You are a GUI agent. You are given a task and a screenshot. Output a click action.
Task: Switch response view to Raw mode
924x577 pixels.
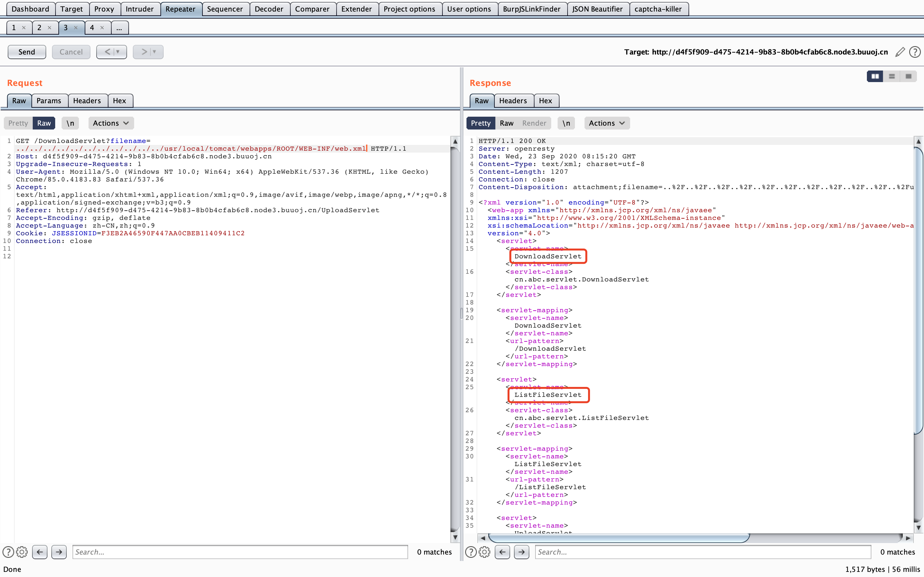click(506, 123)
